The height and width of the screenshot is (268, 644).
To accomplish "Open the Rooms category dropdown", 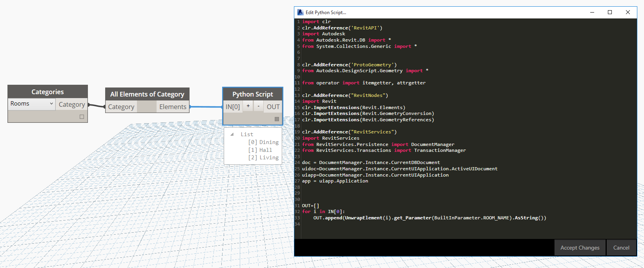I will click(32, 104).
